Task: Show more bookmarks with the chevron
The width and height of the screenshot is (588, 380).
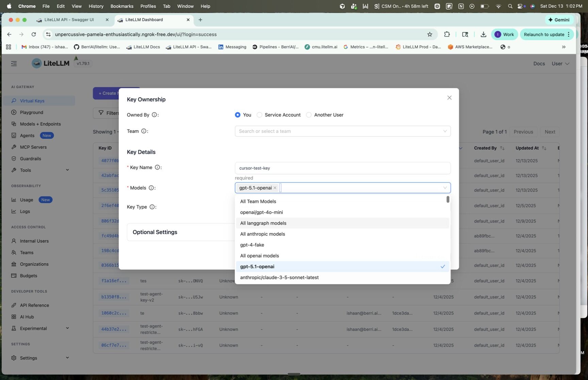Action: 564,47
